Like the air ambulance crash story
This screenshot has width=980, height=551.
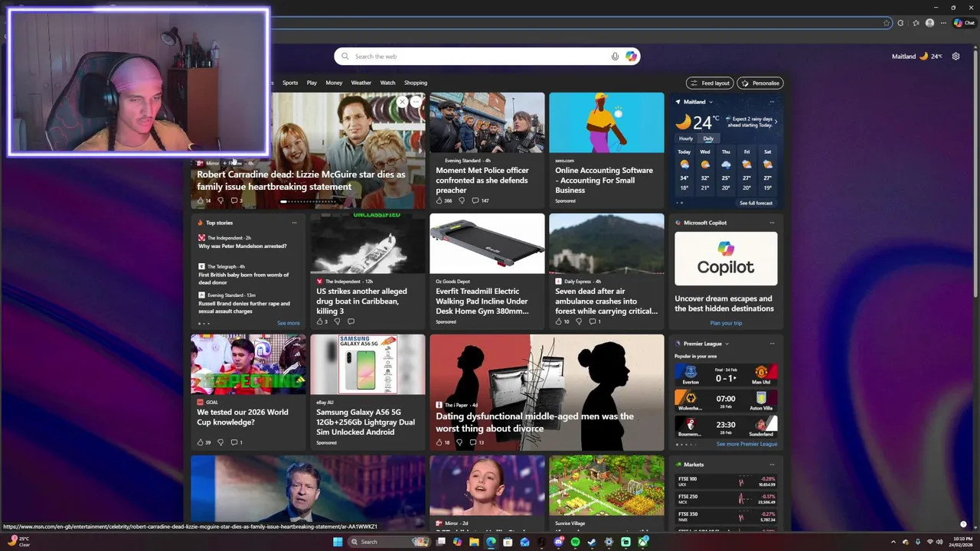[x=559, y=321]
